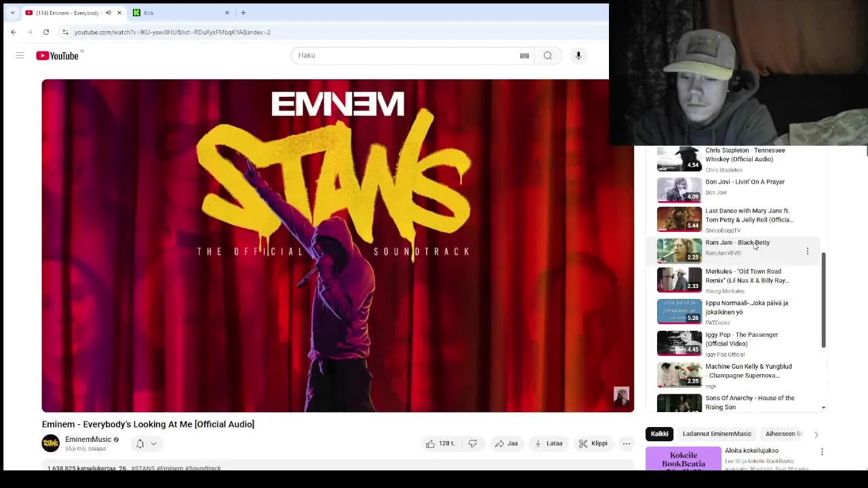Go back using browser back arrow

pos(14,32)
